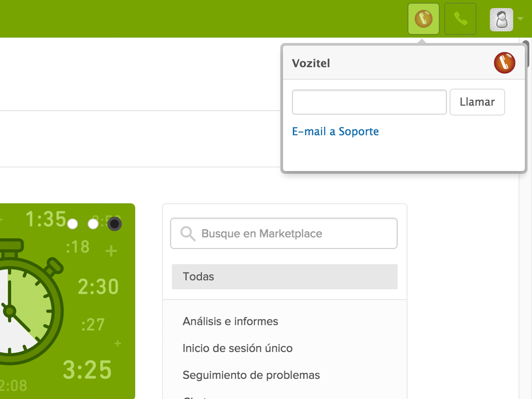
Task: Select the first carousel slide dot
Action: 73,224
